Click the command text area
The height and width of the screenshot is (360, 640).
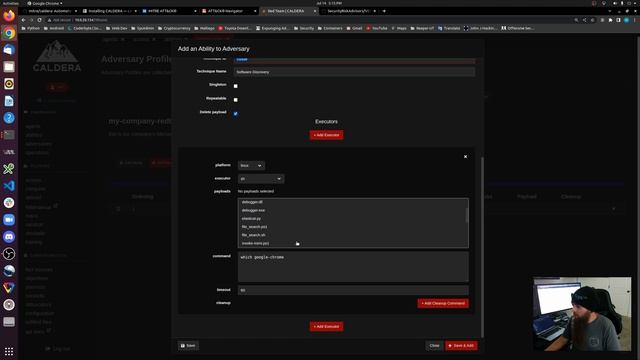[x=353, y=267]
